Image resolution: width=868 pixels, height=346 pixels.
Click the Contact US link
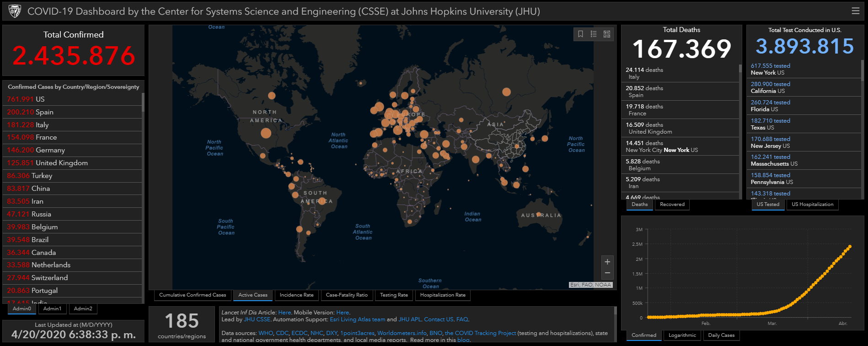point(439,319)
